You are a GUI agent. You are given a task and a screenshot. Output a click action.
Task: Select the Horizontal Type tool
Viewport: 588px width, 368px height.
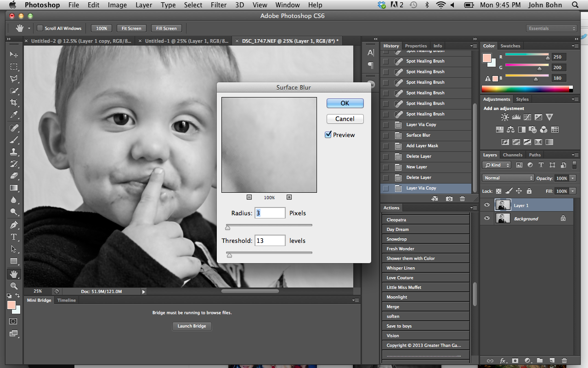point(14,237)
